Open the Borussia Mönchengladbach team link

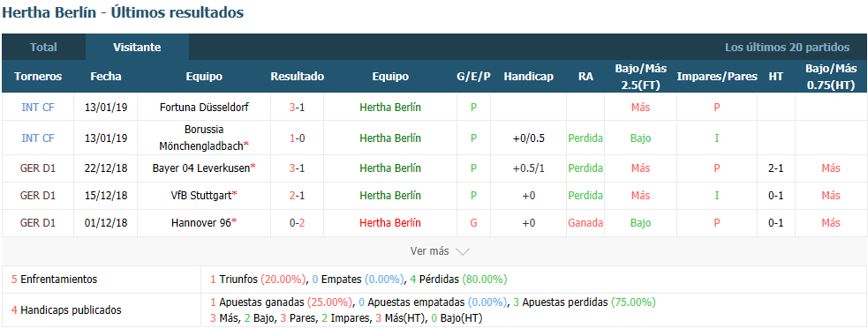(x=204, y=138)
